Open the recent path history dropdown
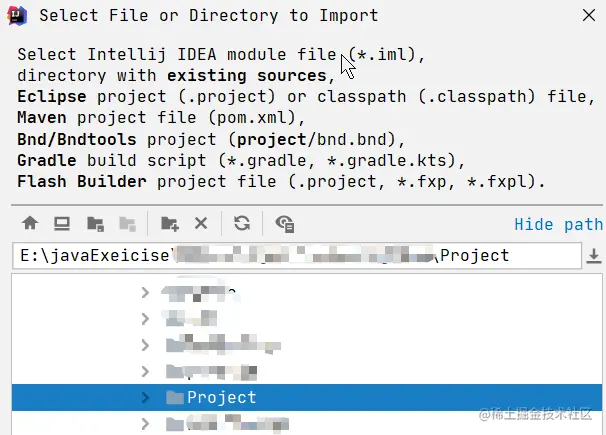 [594, 256]
